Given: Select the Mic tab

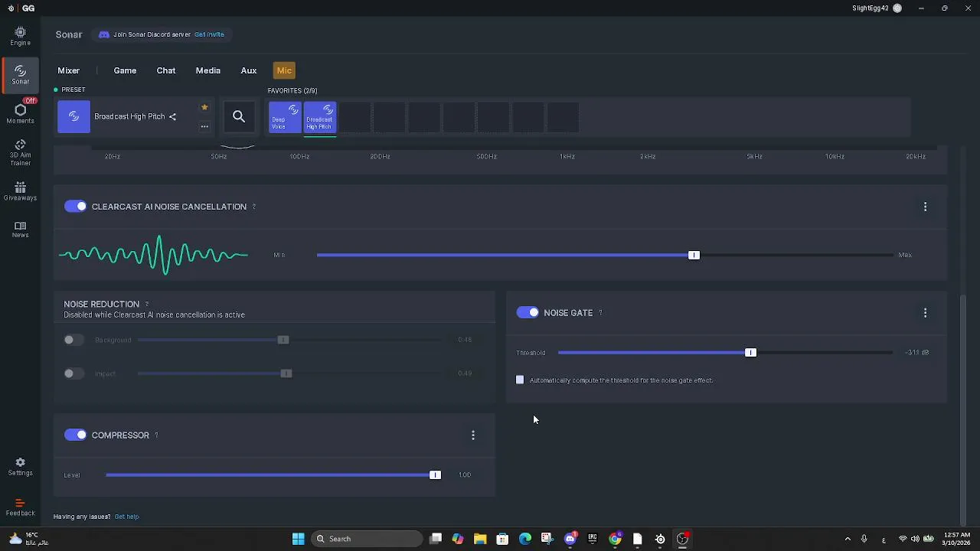Looking at the screenshot, I should click(x=284, y=70).
